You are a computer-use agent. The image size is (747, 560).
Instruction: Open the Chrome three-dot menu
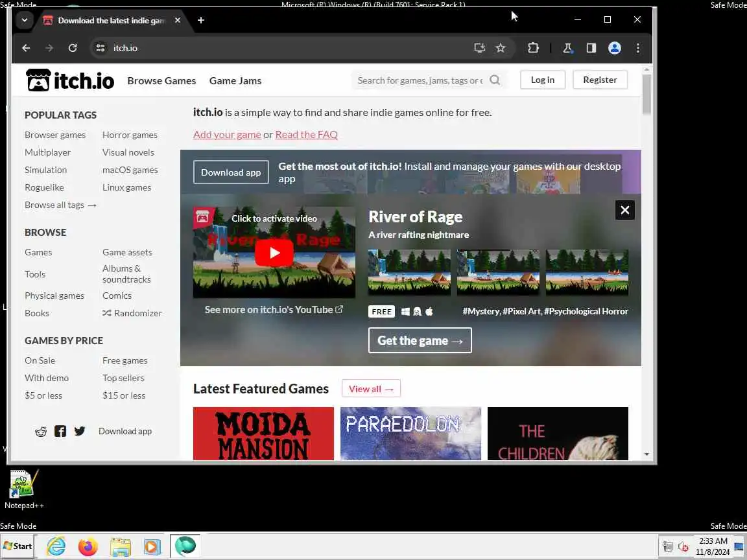pyautogui.click(x=638, y=47)
